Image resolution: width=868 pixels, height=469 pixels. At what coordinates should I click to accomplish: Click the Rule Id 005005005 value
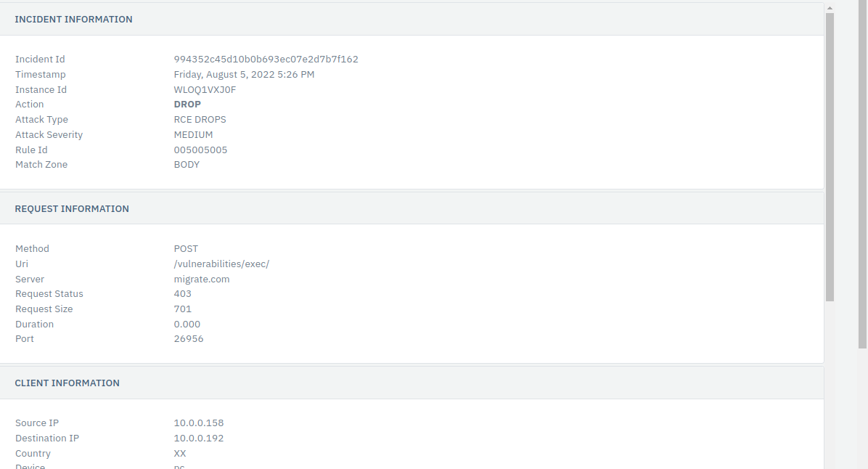point(200,150)
